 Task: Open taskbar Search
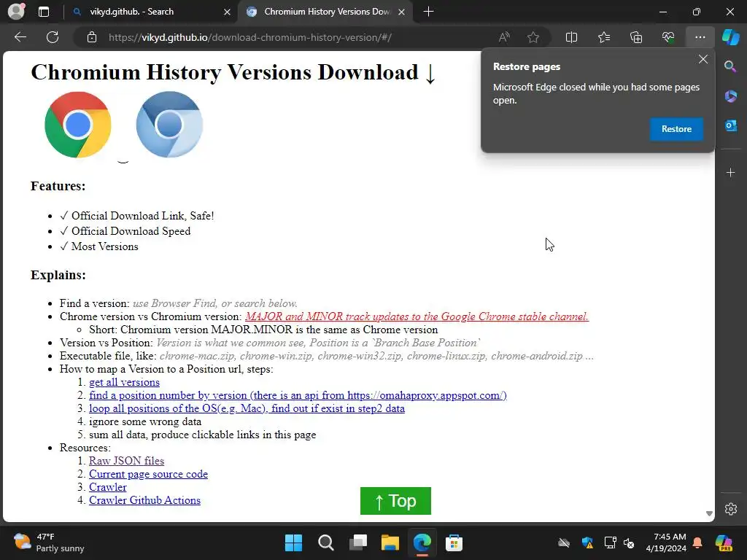[326, 542]
